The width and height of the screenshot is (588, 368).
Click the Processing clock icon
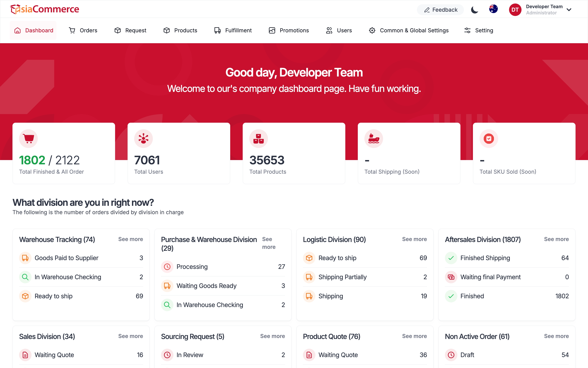click(167, 267)
